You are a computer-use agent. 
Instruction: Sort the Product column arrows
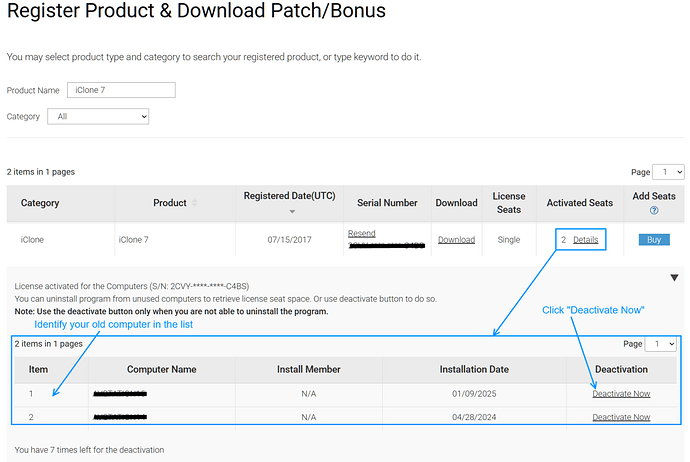(195, 203)
